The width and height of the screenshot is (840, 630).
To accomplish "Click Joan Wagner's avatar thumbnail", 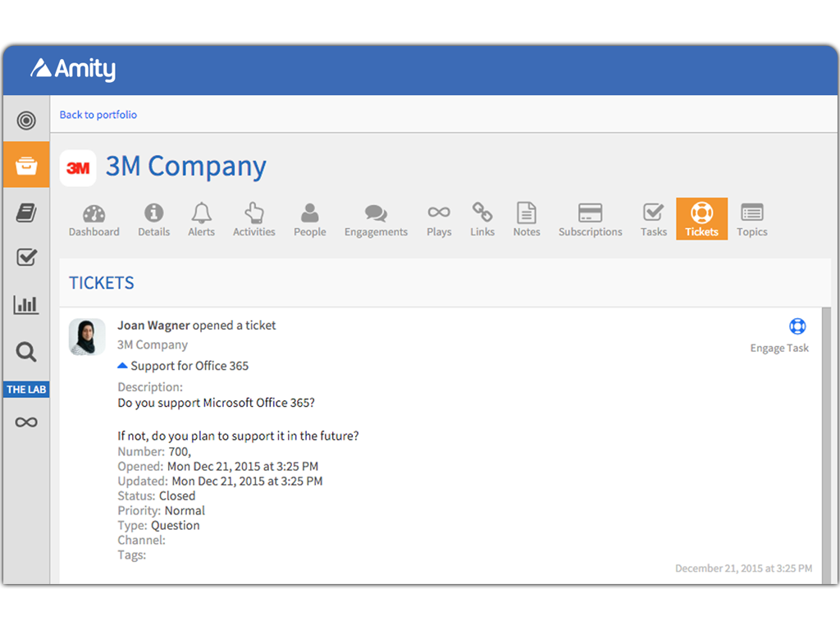I will point(87,336).
